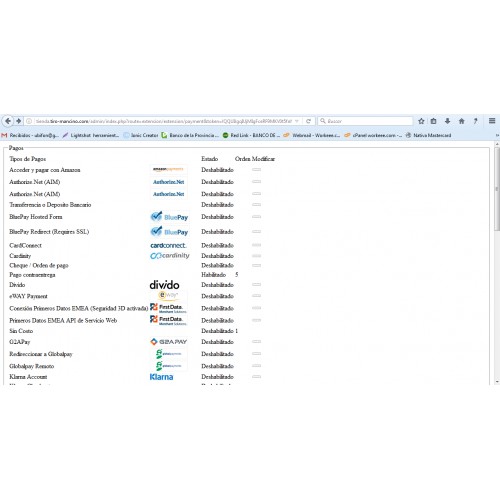The height and width of the screenshot is (500, 500).
Task: Click Modificar button for Primeros Datos EMEA API
Action: point(256,320)
